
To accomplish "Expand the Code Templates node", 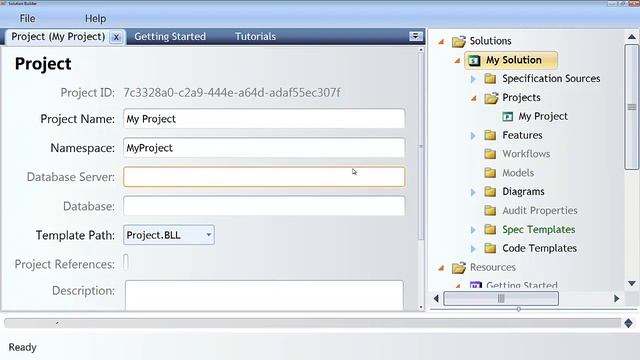I will [473, 249].
